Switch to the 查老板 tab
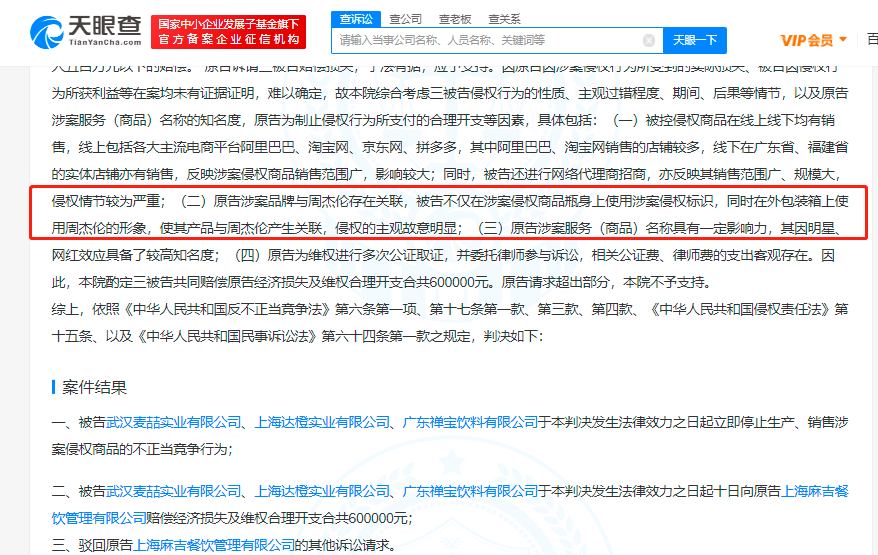 point(455,19)
